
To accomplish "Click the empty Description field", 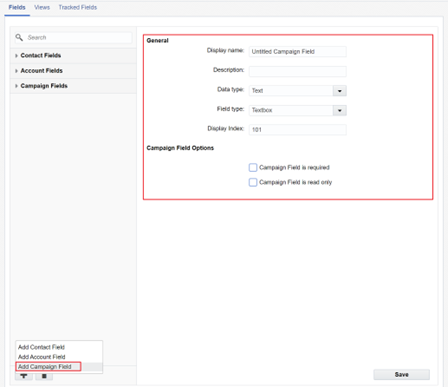I will click(298, 71).
